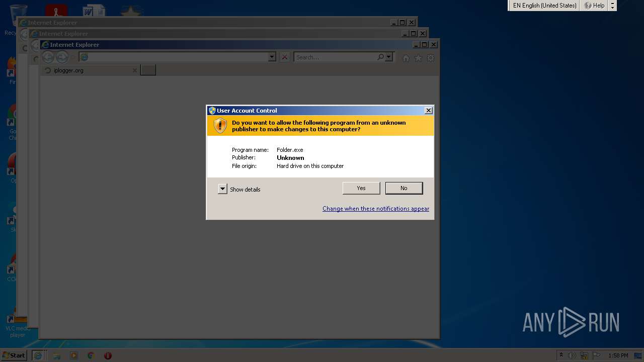Click the UAC warning shield icon

[x=220, y=126]
